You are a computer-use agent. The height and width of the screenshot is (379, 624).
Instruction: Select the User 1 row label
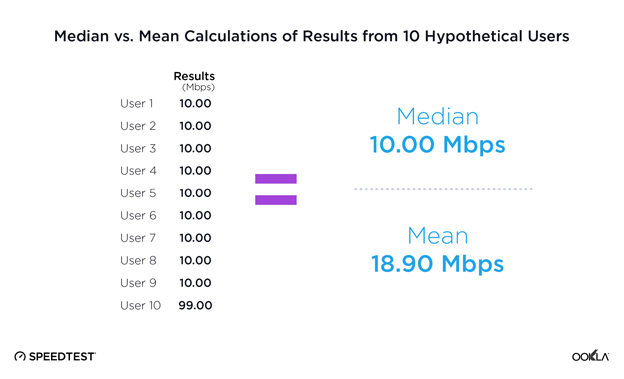[136, 104]
